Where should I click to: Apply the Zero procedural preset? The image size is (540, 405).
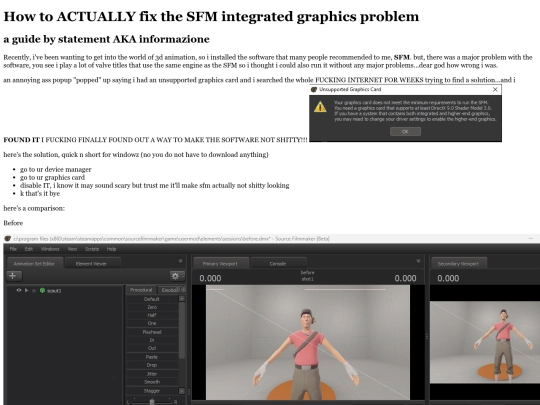coord(152,307)
